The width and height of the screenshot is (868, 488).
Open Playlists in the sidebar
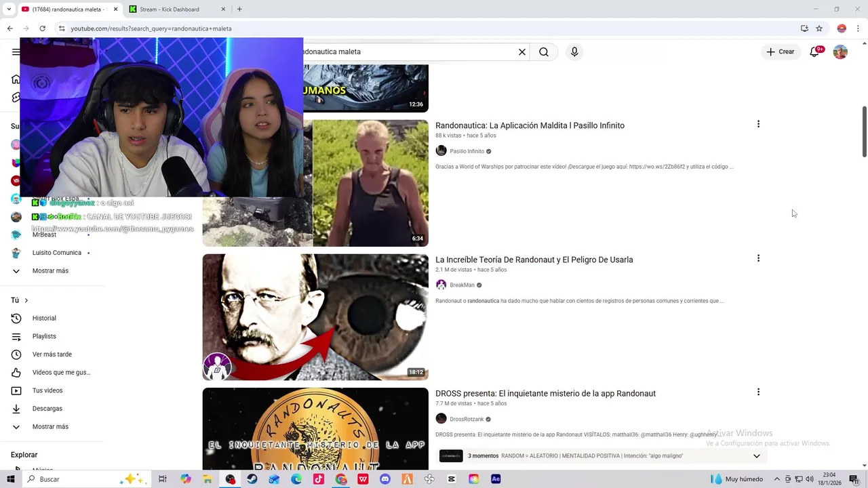coord(44,336)
